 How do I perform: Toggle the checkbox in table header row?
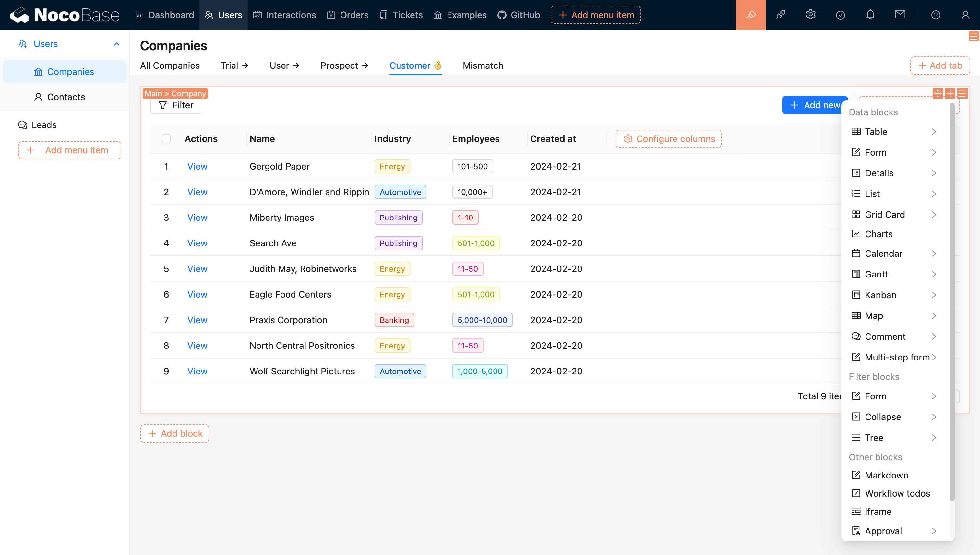point(166,138)
